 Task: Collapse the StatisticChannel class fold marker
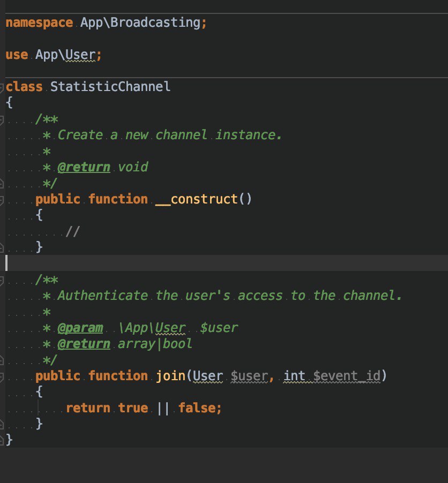[x=1, y=87]
